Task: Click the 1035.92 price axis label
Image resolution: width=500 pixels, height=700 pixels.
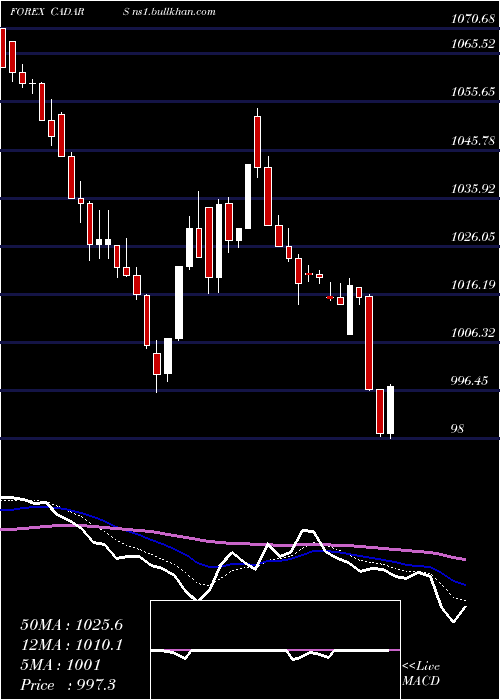Action: (473, 188)
